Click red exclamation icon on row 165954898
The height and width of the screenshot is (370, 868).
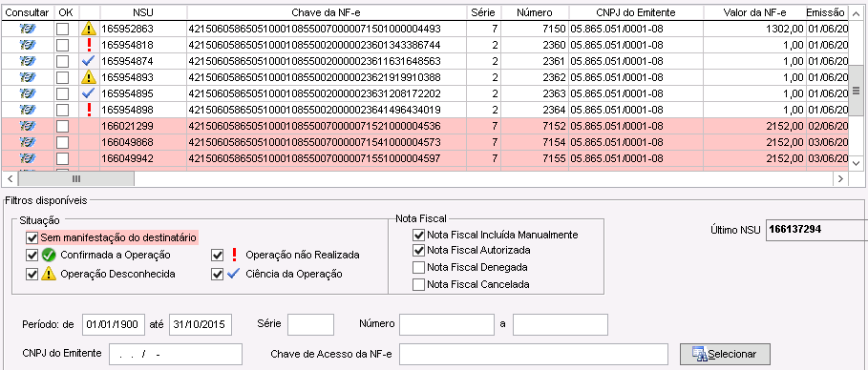89,110
